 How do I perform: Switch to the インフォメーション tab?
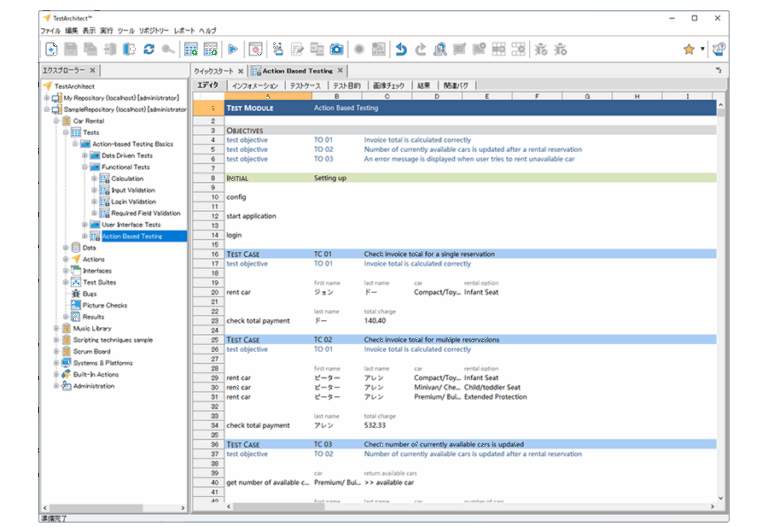(x=255, y=86)
